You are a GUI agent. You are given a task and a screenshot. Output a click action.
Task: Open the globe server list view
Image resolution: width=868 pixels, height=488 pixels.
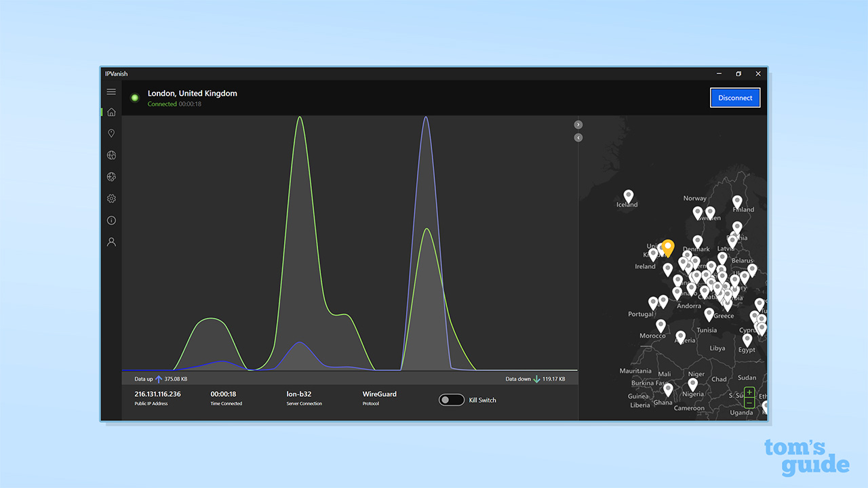click(111, 155)
